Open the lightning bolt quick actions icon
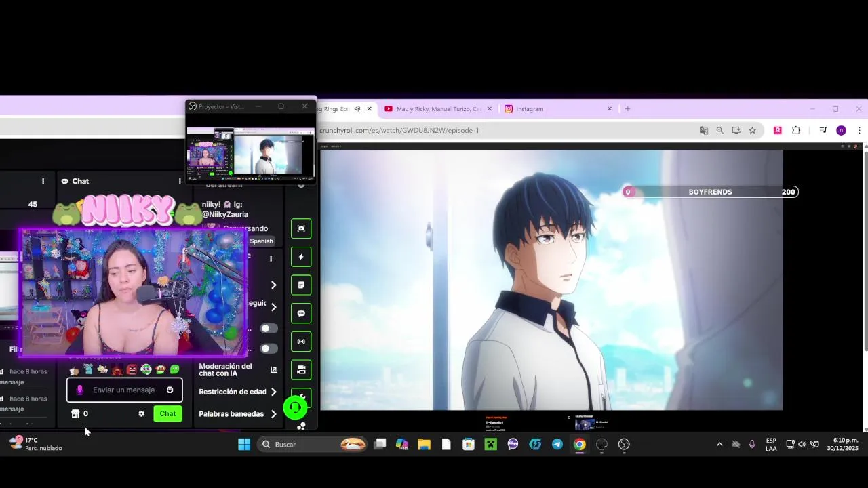Viewport: 868px width, 488px height. (x=301, y=257)
